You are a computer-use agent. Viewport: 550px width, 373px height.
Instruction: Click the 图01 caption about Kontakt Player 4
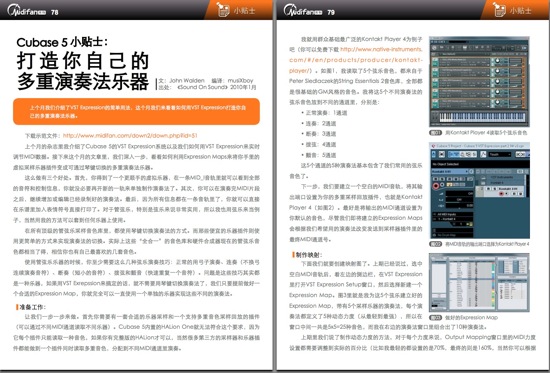pyautogui.click(x=478, y=133)
